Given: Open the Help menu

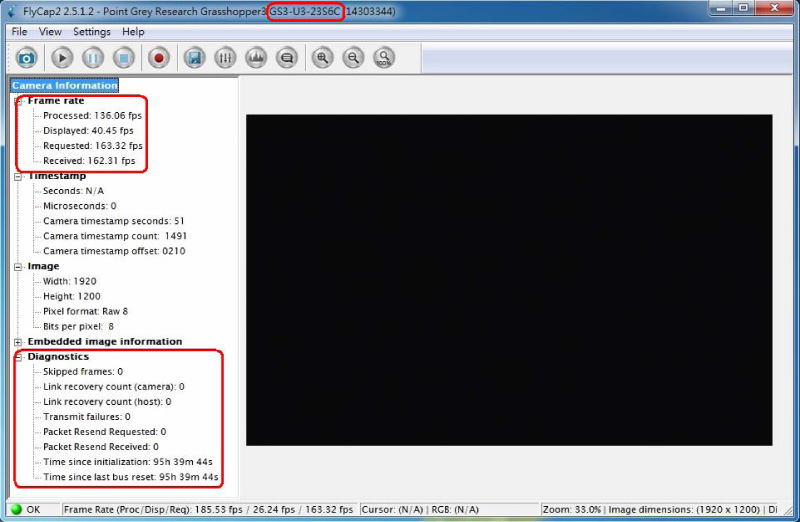Looking at the screenshot, I should click(133, 32).
